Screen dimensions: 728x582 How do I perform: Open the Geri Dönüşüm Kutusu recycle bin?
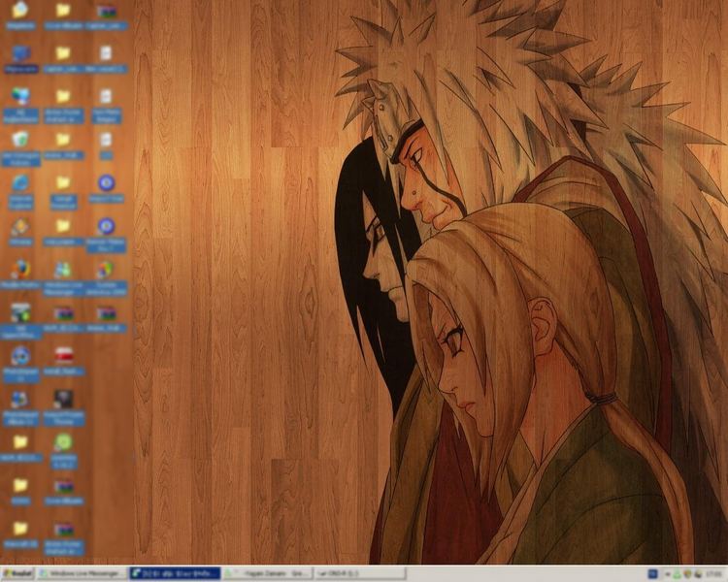[x=20, y=140]
